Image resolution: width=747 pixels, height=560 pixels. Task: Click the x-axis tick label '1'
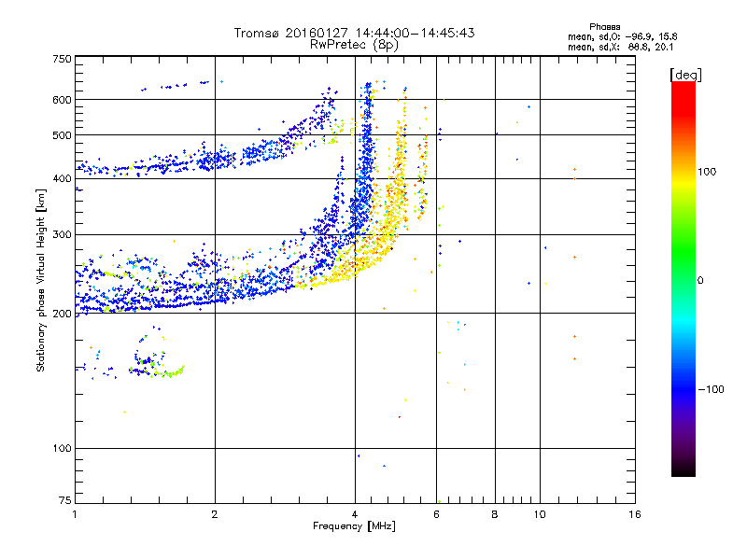tap(75, 514)
